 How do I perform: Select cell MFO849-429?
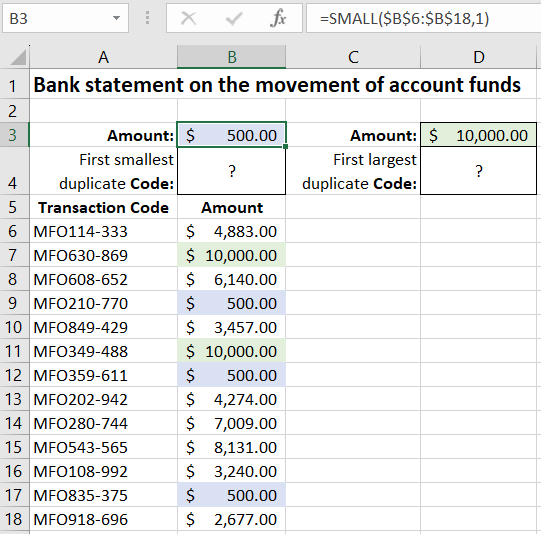104,327
